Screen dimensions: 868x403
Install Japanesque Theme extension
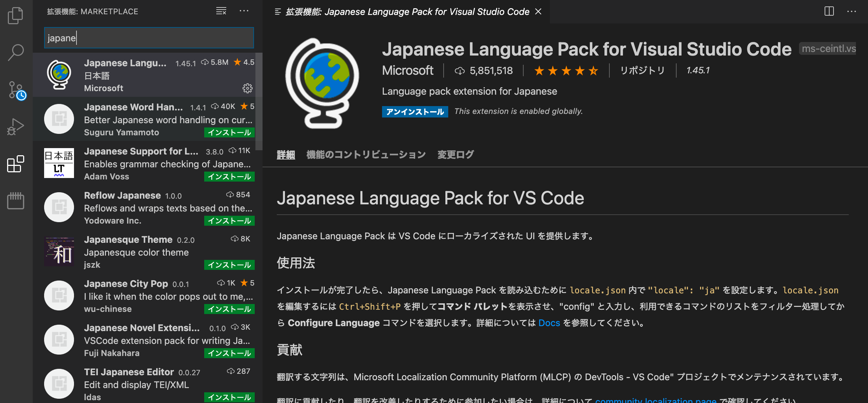pos(229,265)
